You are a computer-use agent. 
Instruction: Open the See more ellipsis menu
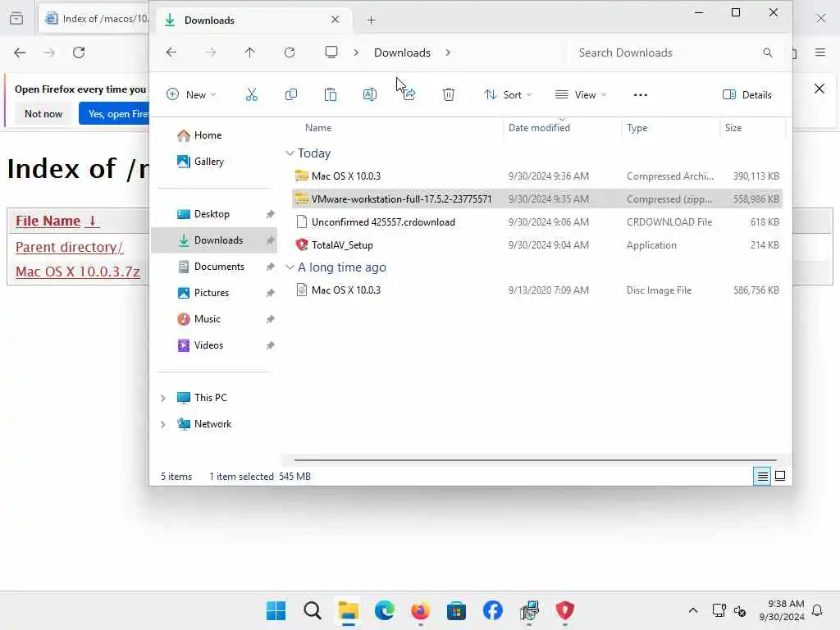pyautogui.click(x=640, y=95)
